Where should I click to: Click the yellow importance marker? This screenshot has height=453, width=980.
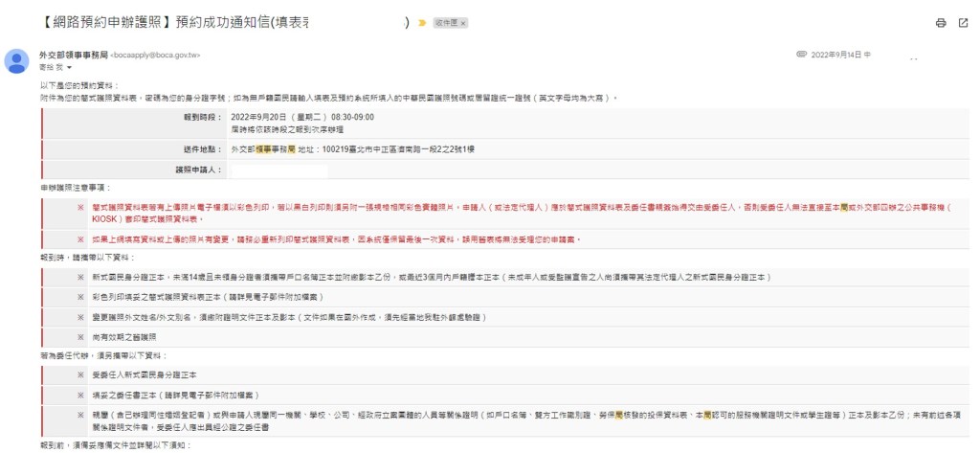pyautogui.click(x=421, y=23)
